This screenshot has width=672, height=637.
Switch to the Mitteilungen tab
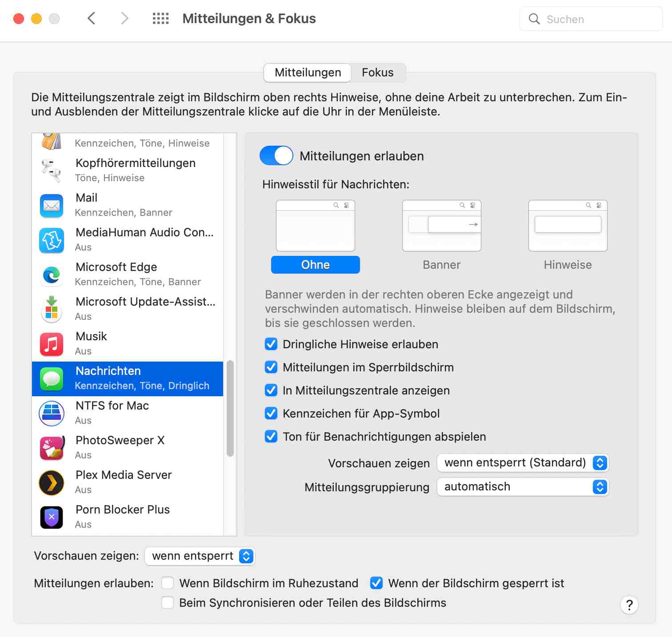308,72
